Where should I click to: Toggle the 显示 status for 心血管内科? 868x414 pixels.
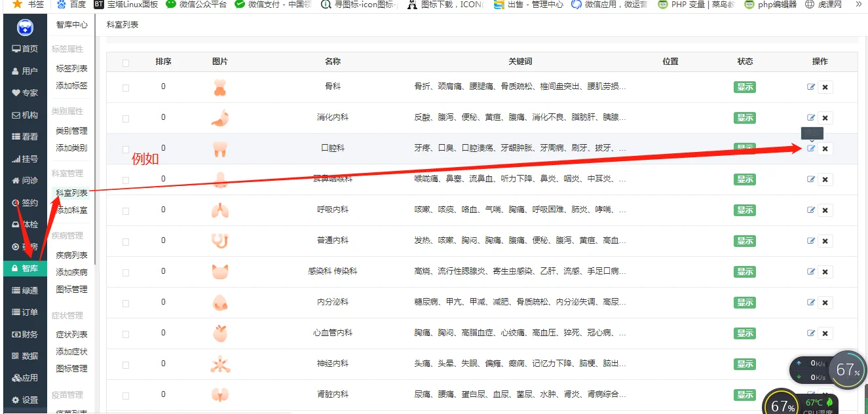click(x=745, y=333)
